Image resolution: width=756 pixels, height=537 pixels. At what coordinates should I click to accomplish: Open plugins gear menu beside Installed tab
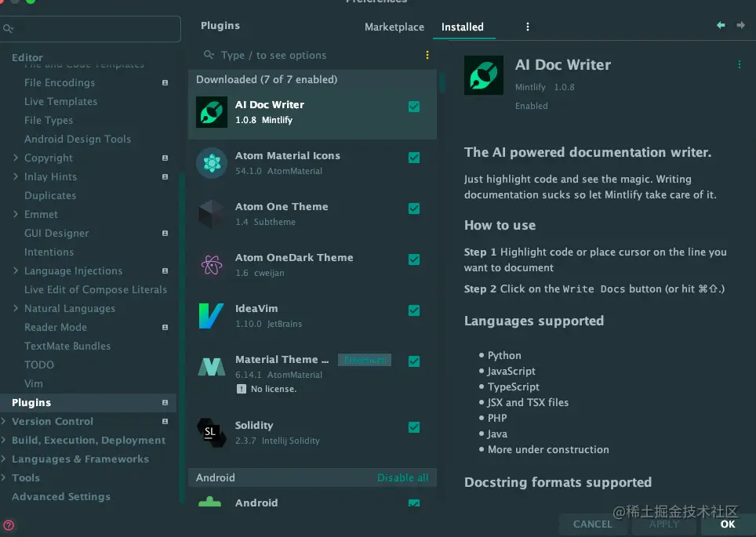[528, 27]
